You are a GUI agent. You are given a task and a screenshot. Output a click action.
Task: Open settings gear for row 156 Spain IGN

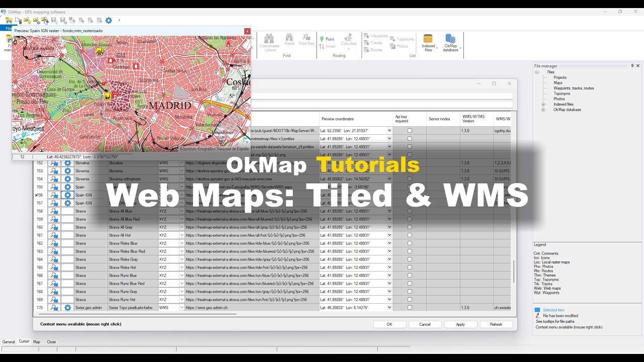67,195
